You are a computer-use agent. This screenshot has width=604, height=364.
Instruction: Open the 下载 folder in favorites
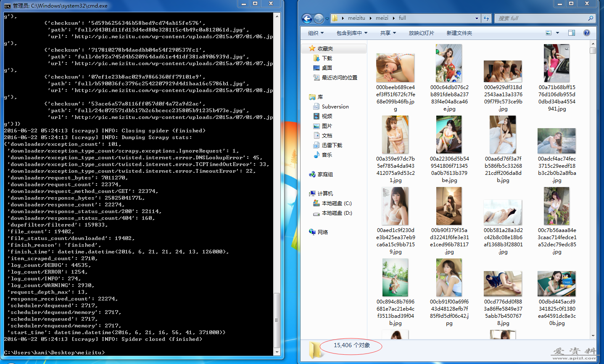pyautogui.click(x=327, y=58)
